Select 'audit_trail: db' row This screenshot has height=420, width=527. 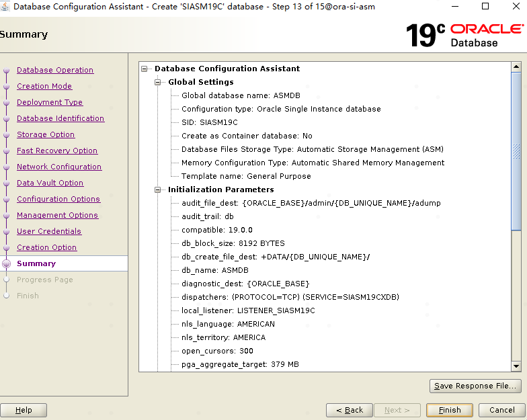207,216
